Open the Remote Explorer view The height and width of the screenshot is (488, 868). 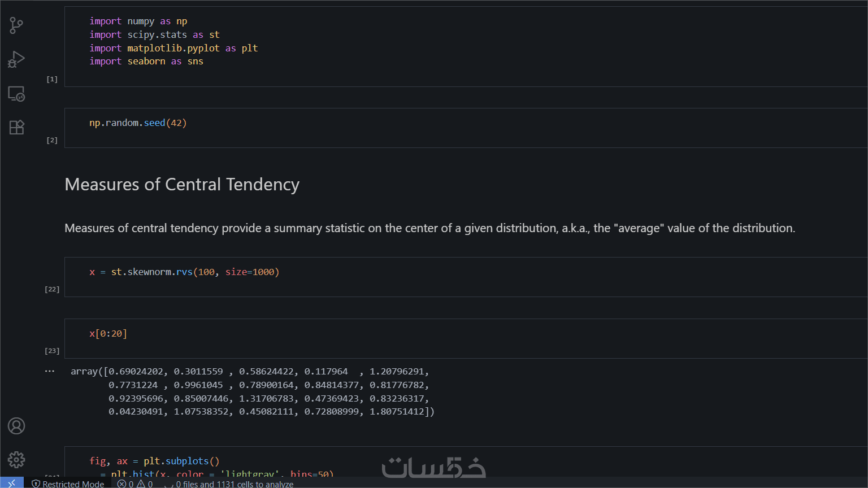(x=16, y=94)
